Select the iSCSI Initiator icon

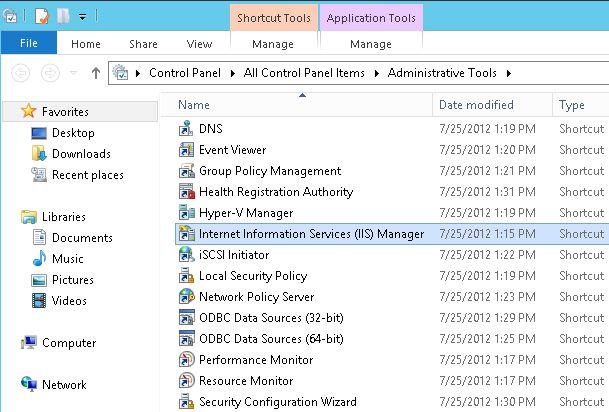(186, 254)
